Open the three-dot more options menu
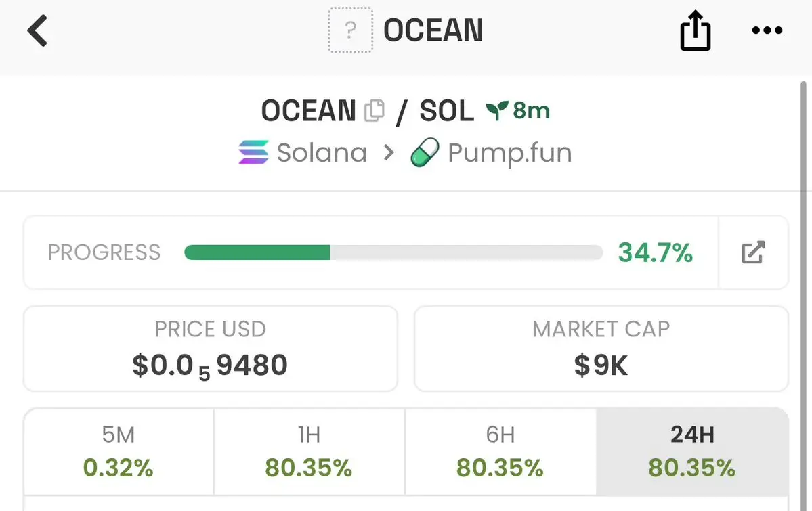The height and width of the screenshot is (511, 812). tap(767, 30)
